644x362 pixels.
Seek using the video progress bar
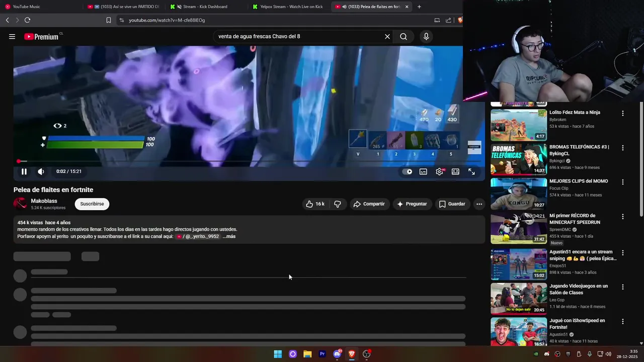249,161
